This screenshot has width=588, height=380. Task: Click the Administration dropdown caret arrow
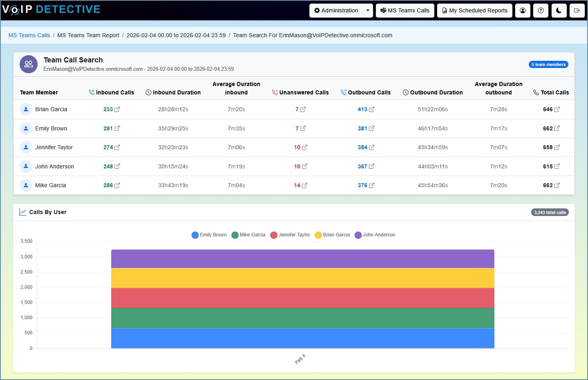(x=367, y=11)
